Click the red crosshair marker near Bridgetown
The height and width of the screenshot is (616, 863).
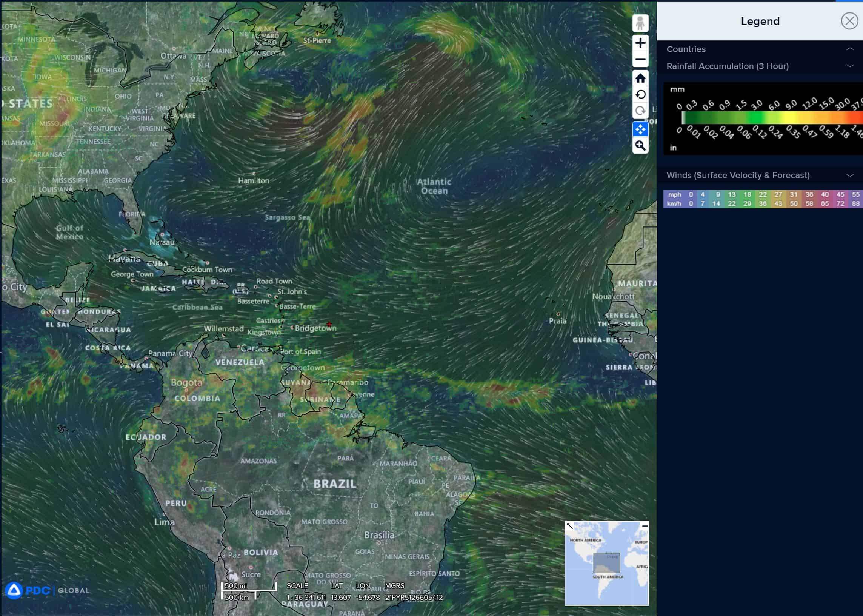tap(329, 324)
